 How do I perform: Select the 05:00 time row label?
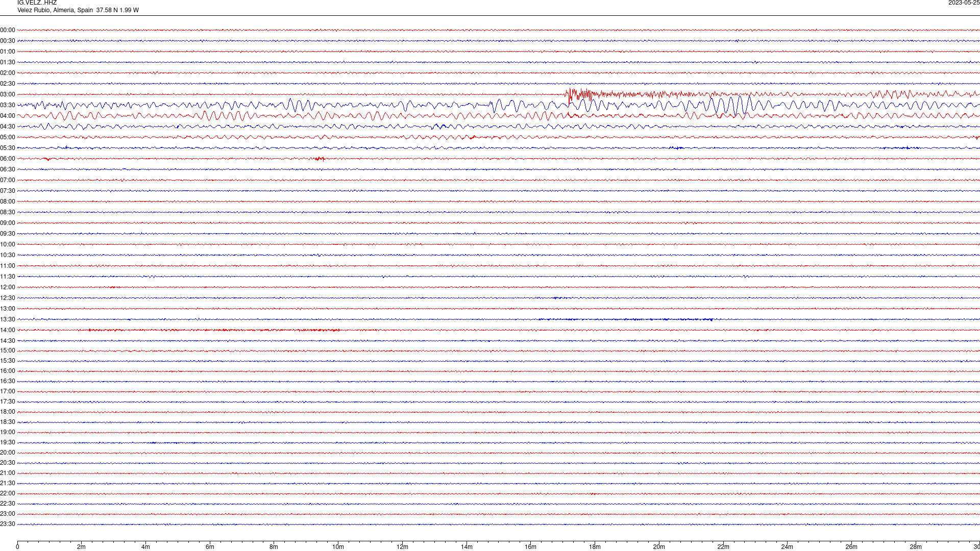tap(8, 137)
